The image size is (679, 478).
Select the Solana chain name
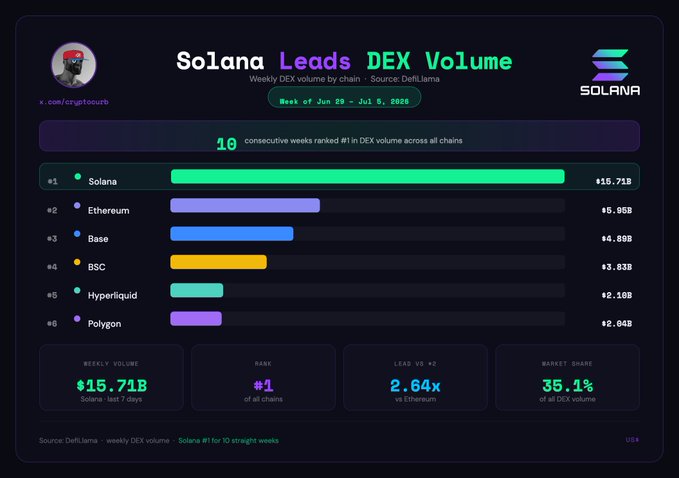coord(103,181)
